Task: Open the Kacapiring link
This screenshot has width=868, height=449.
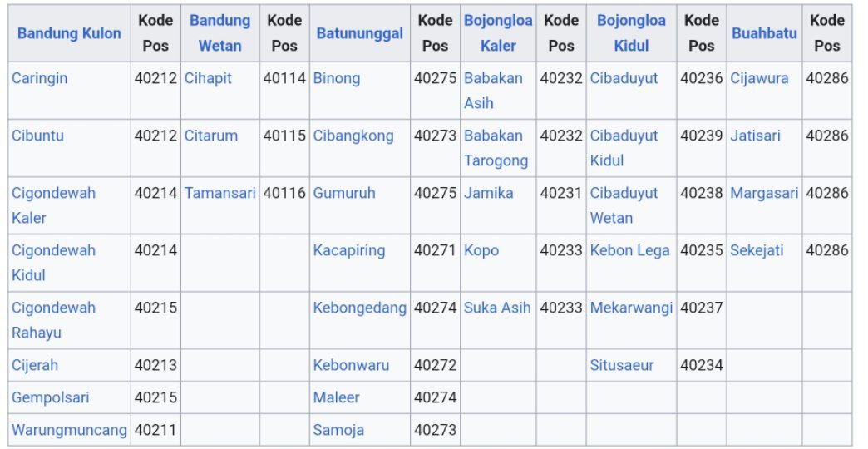Action: pos(348,251)
